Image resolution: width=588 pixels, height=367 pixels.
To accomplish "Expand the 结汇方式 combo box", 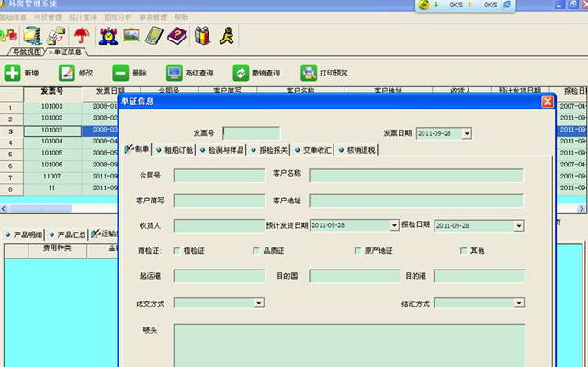I will pos(519,303).
